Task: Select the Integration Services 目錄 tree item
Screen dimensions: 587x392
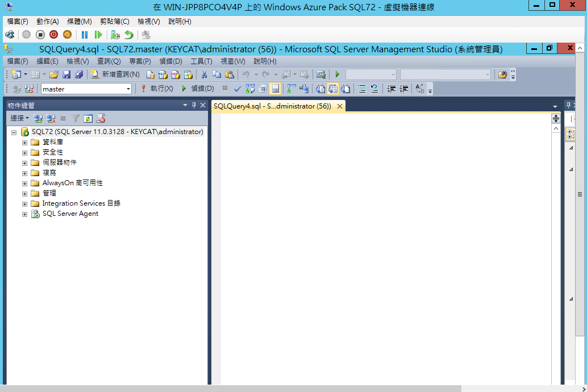Action: click(x=81, y=203)
